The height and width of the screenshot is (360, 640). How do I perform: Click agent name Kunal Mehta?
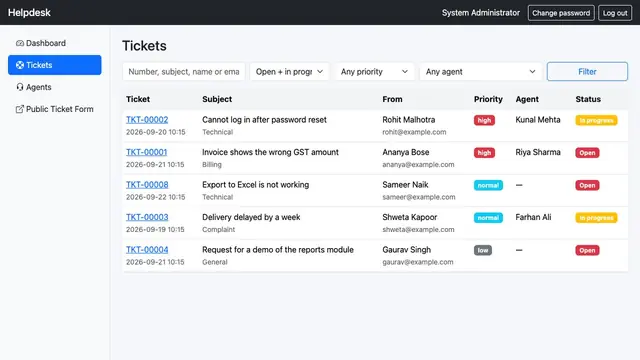click(538, 120)
